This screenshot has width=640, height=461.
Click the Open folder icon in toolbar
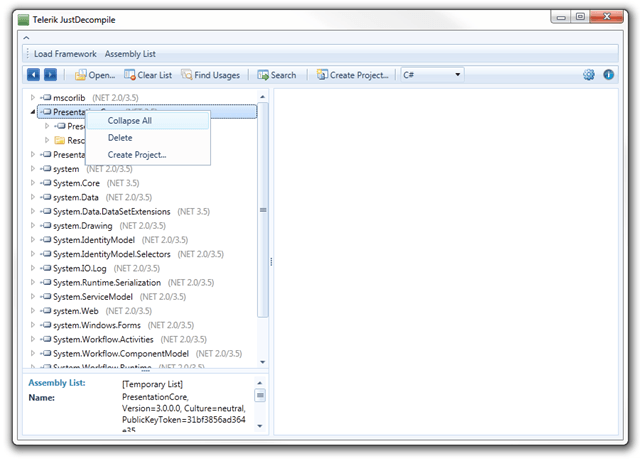pos(80,75)
